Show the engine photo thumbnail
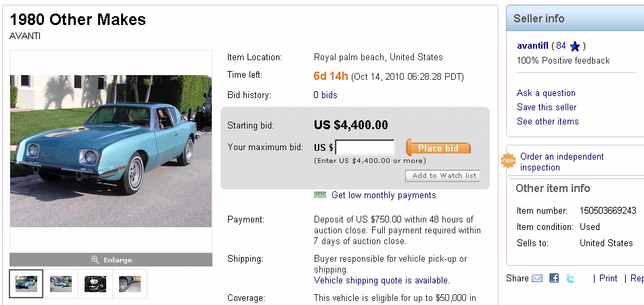 (95, 284)
